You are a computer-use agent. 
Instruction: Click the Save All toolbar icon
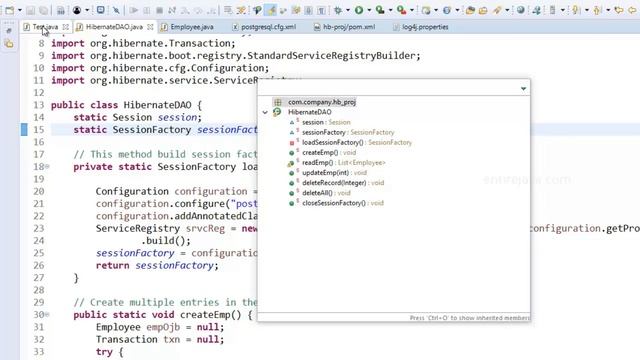43,10
